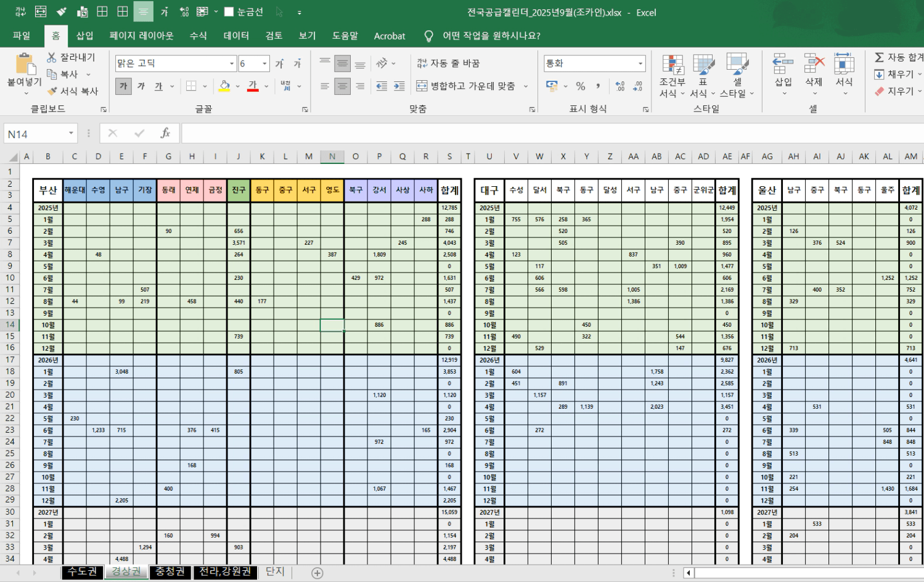This screenshot has height=582, width=924.
Task: Add new sheet with plus button
Action: pos(317,573)
